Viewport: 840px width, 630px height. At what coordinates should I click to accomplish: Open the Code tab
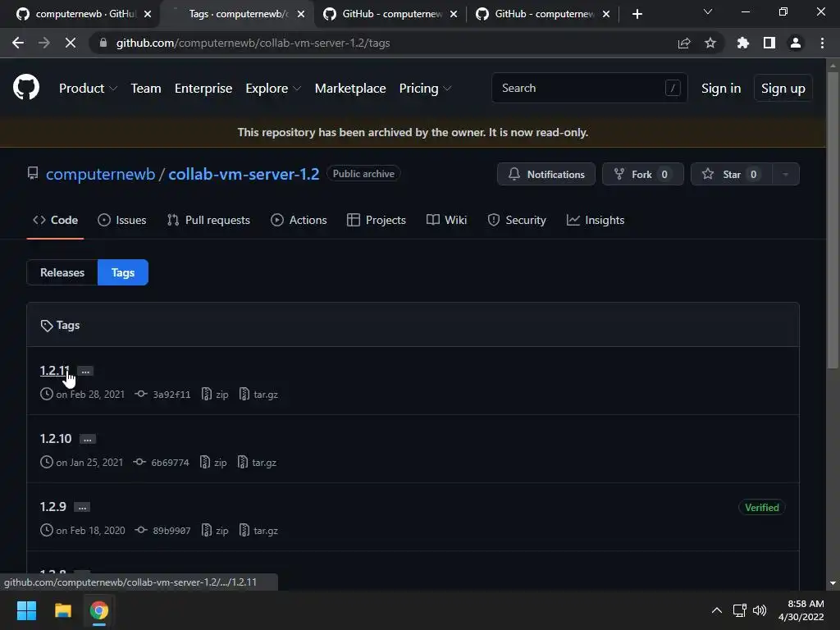click(x=56, y=220)
